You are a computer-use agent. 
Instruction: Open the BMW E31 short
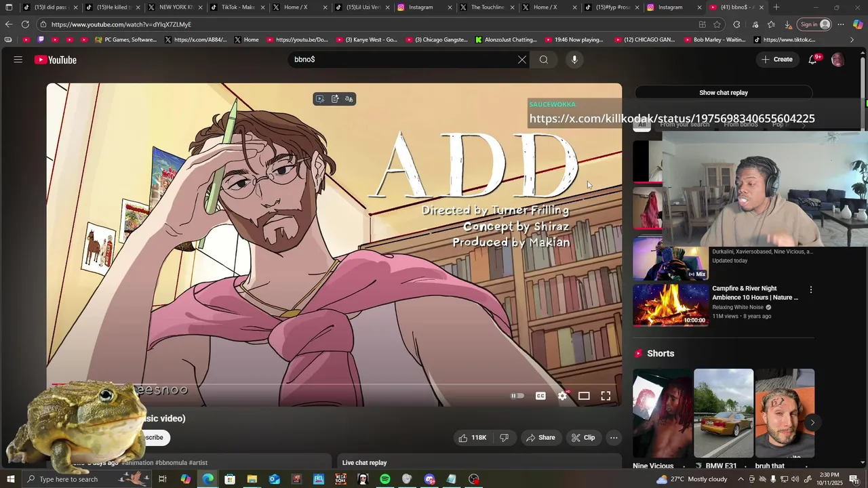(x=724, y=413)
